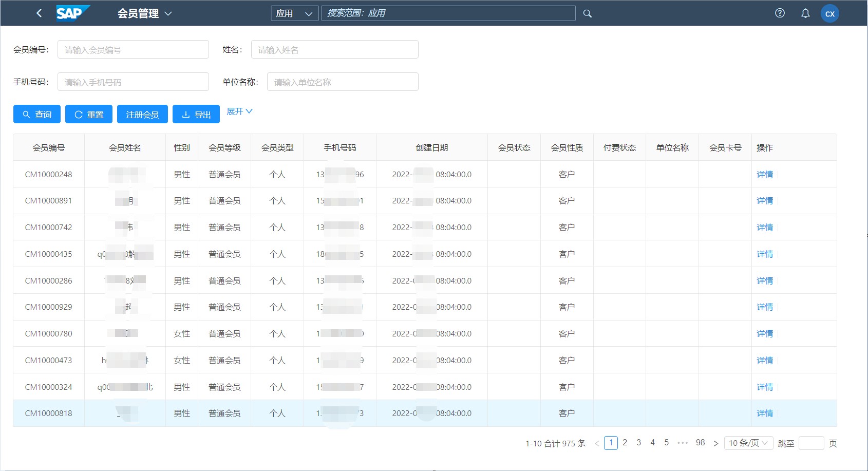The image size is (868, 471).
Task: Expand the 会员管理 title menu
Action: [144, 14]
